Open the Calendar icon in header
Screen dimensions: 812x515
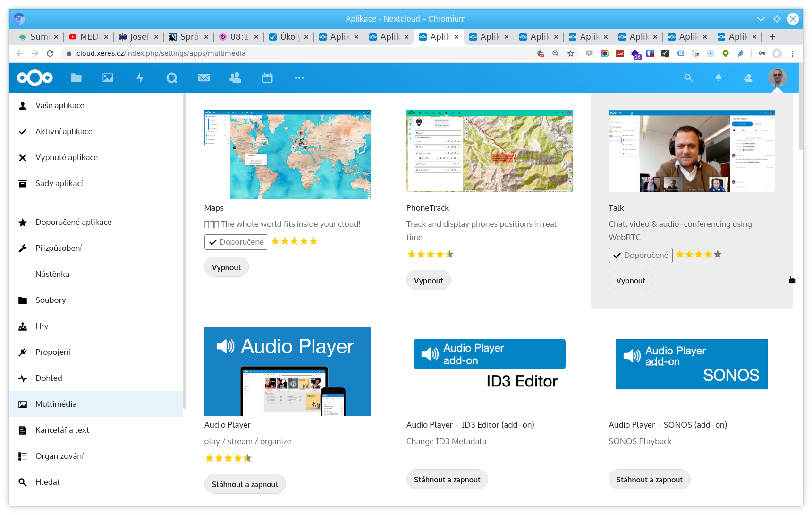point(267,78)
